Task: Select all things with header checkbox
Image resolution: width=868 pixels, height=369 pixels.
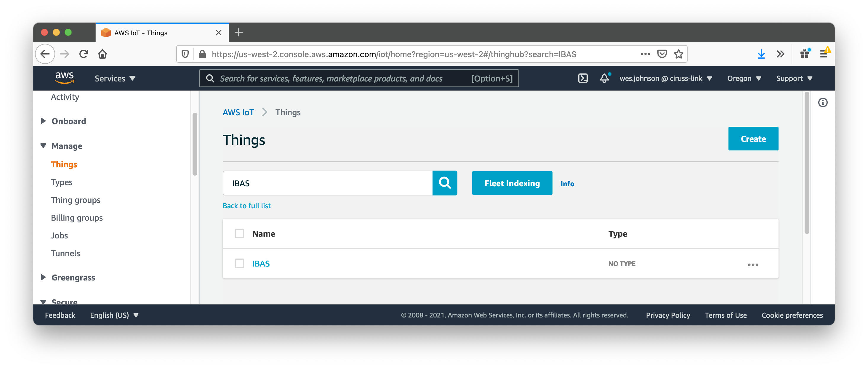Action: [239, 233]
